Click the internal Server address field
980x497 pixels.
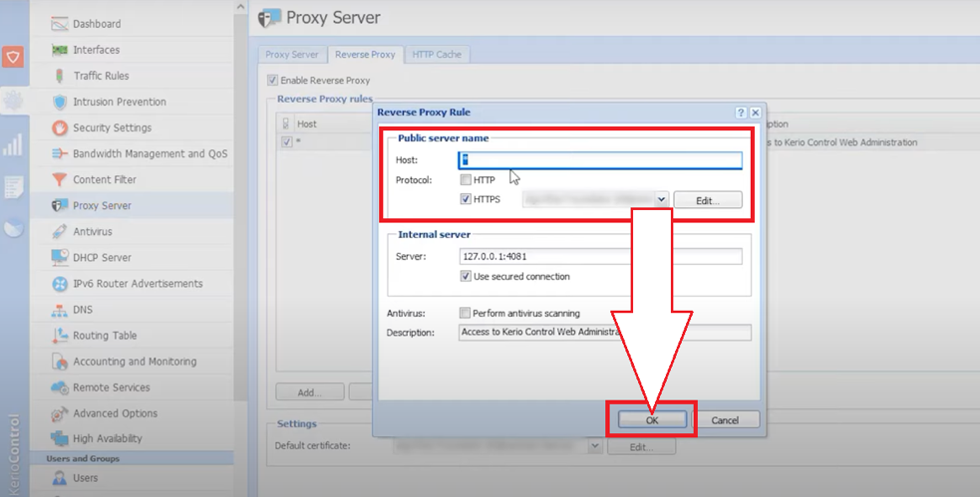click(600, 256)
